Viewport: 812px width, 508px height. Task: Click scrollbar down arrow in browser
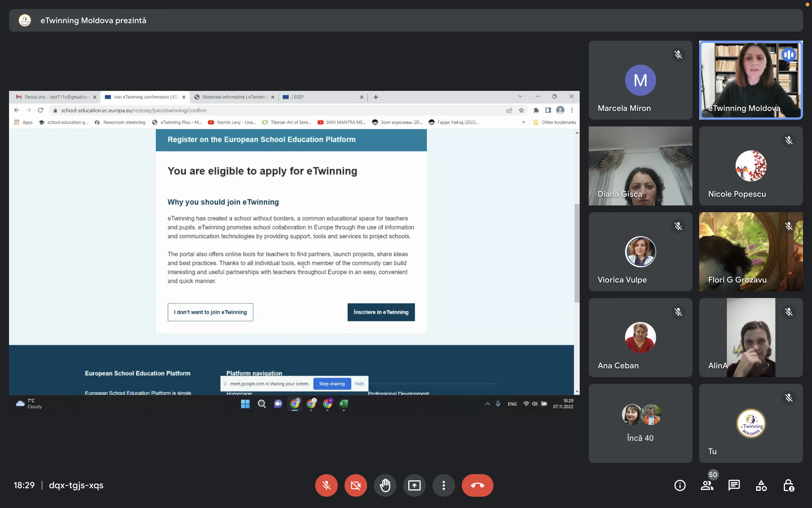(577, 392)
